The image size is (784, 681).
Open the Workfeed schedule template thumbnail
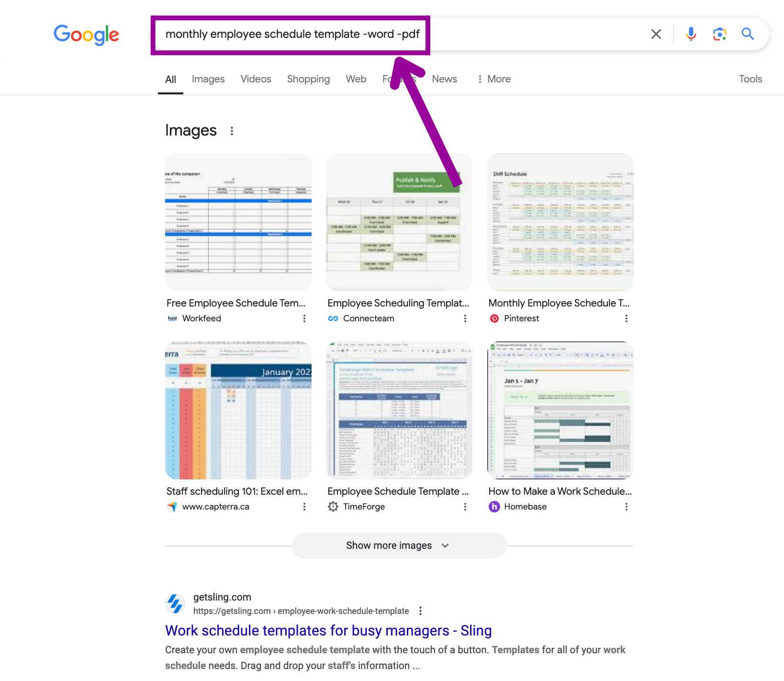pos(238,222)
